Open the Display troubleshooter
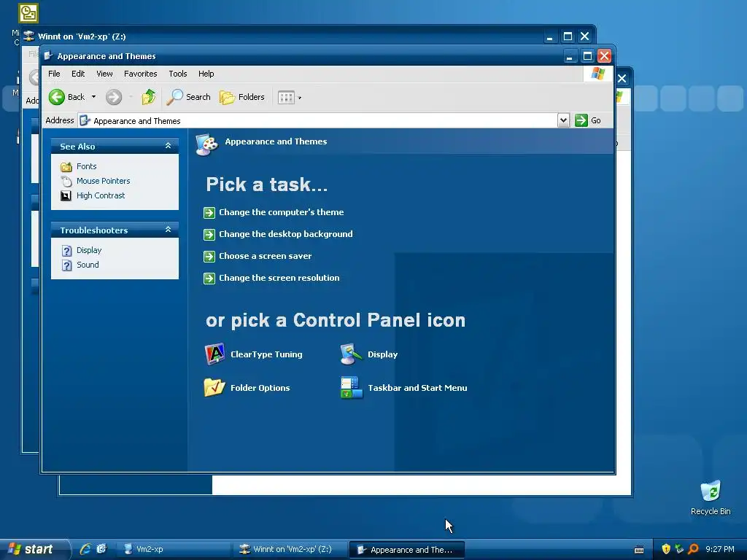The image size is (747, 560). [88, 250]
